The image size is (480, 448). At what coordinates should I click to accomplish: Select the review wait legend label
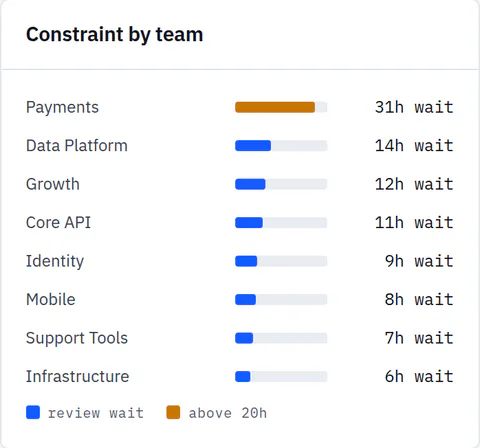pos(96,413)
